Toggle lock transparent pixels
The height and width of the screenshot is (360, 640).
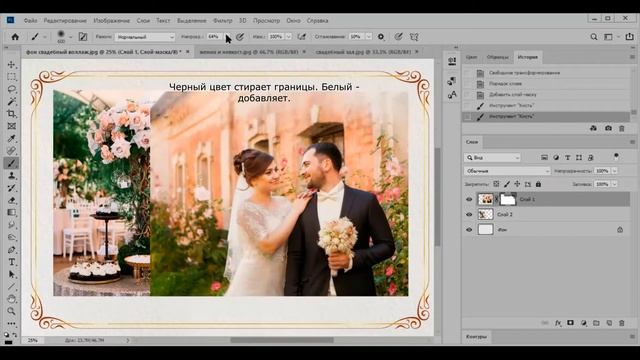[x=496, y=184]
